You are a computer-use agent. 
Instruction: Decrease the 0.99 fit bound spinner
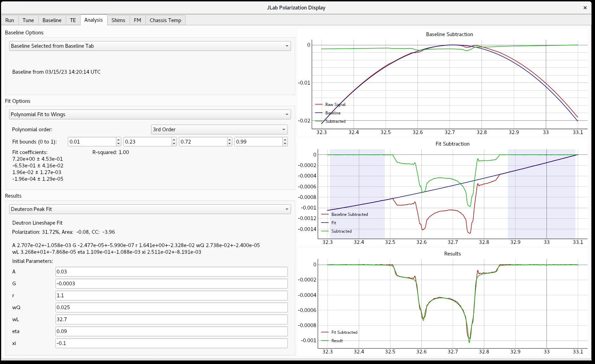click(285, 144)
